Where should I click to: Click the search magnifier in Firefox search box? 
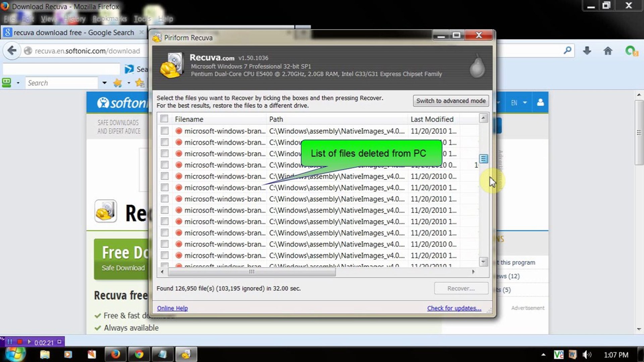pos(567,51)
